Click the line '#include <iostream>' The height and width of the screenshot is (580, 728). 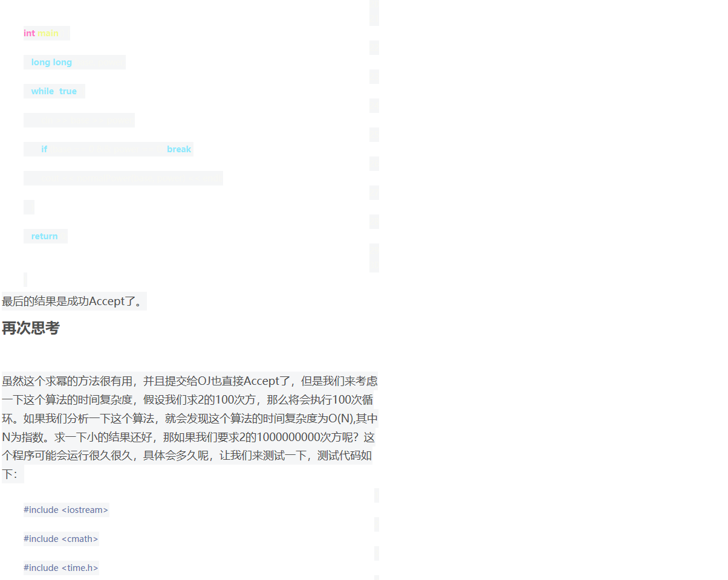click(67, 510)
